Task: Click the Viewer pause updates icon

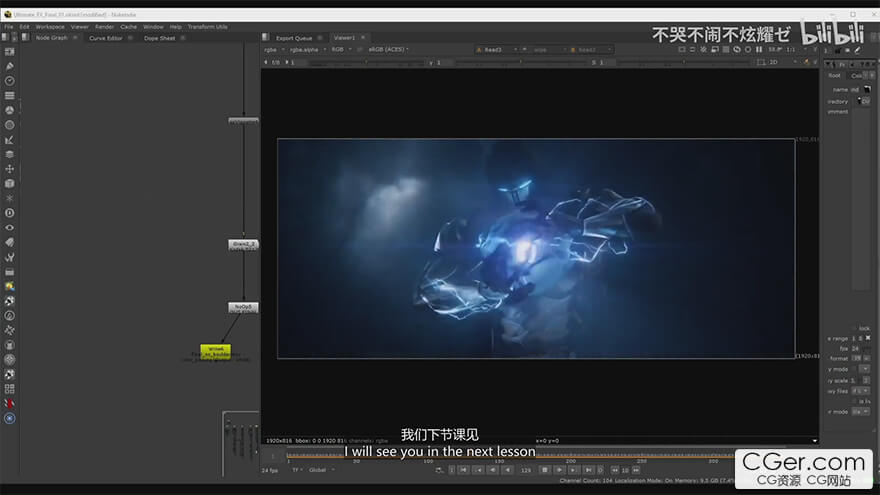Action: pos(759,49)
